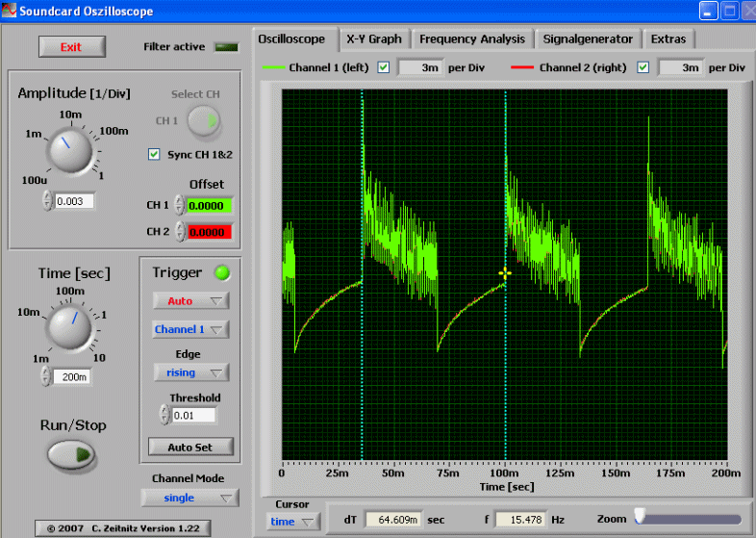
Task: Switch to the X-Y Graph tab
Action: (374, 39)
